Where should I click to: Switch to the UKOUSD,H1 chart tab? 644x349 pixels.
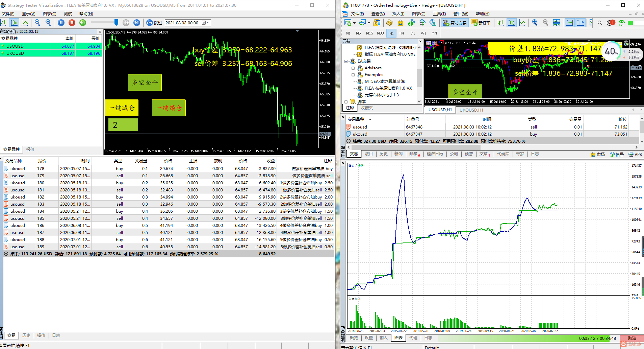click(x=471, y=110)
